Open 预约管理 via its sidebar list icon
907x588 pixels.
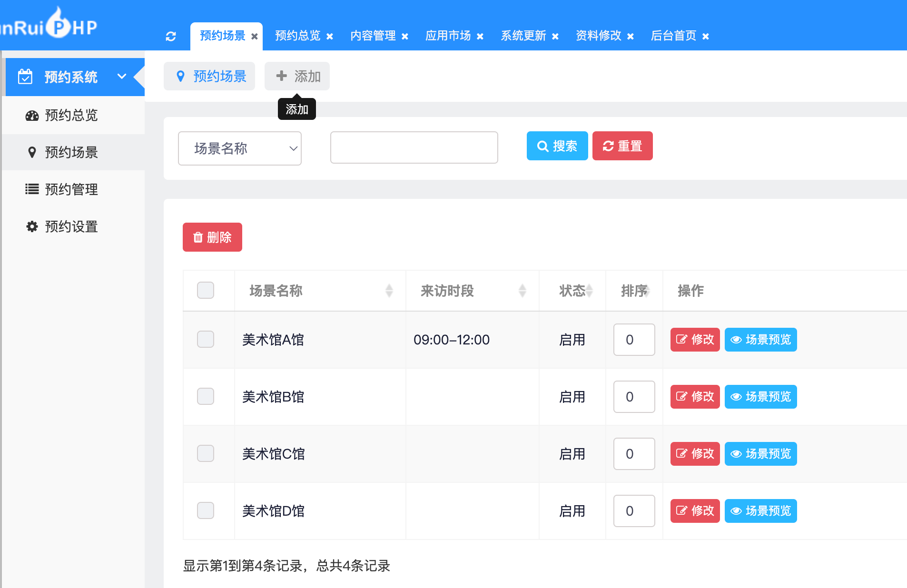pos(32,189)
